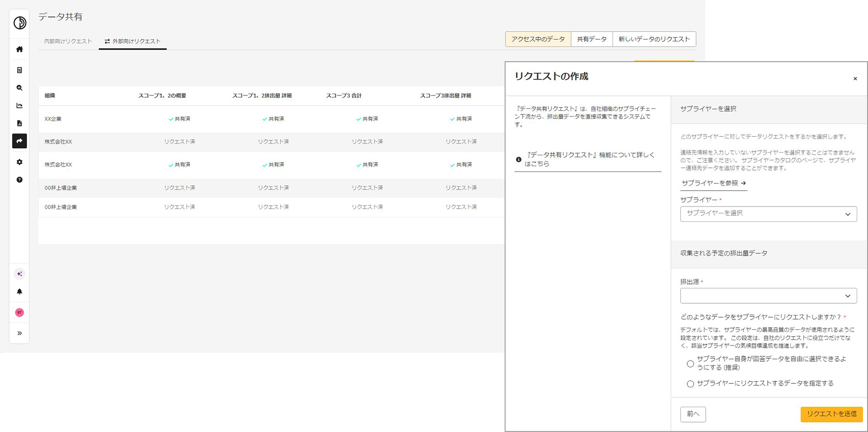Select サプライヤー自身が回答データを自由に選択 radio option
Viewport: 868px width, 432px height.
[690, 364]
